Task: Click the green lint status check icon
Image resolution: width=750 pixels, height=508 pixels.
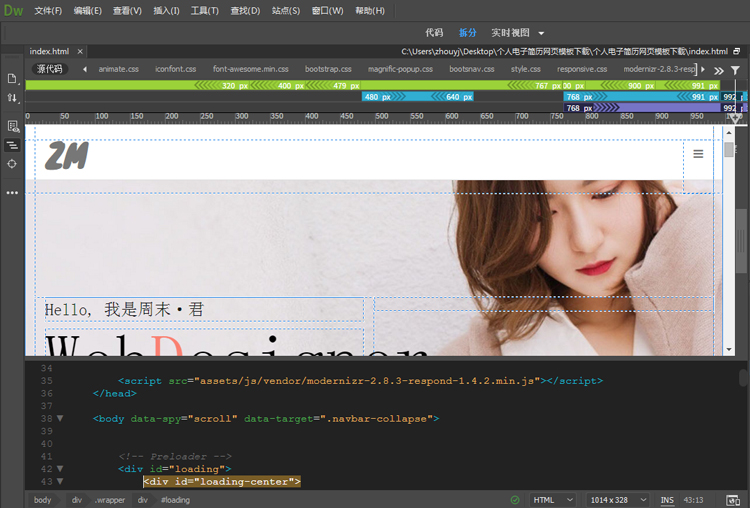Action: pyautogui.click(x=515, y=500)
